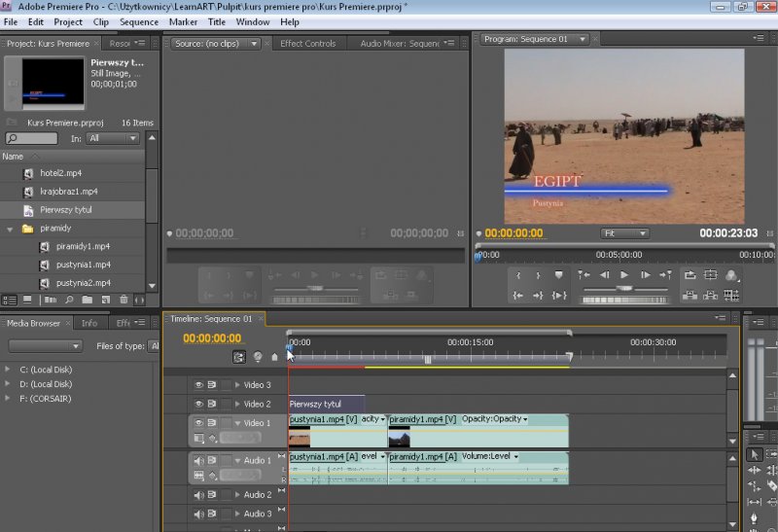Click the Program monitor shuttle slider
This screenshot has height=532, width=778.
623,290
